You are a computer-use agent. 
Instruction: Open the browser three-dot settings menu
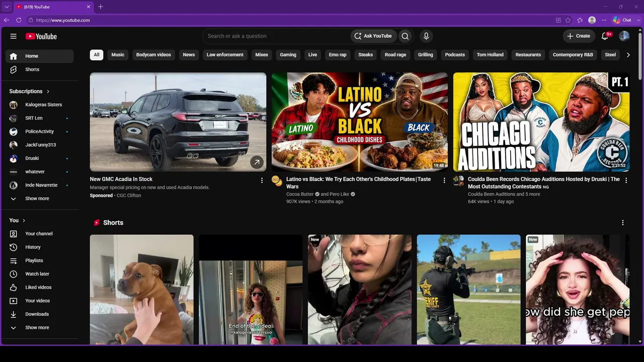click(604, 20)
